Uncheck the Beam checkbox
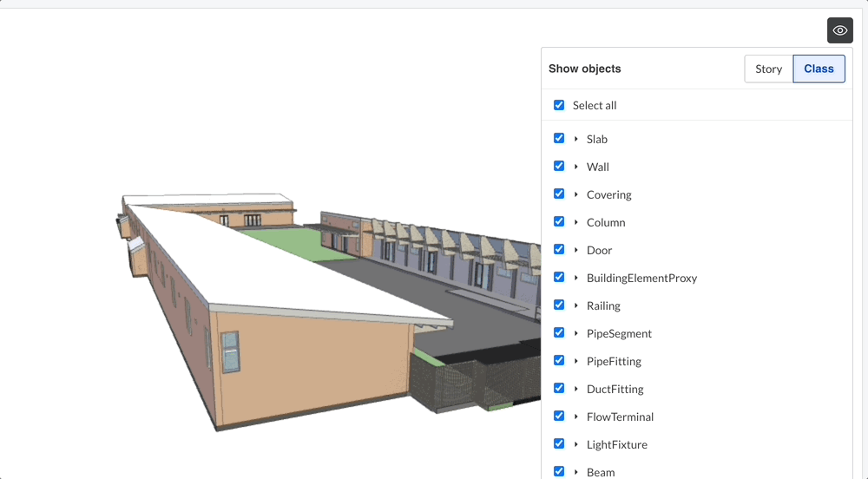The width and height of the screenshot is (868, 479). pyautogui.click(x=559, y=471)
